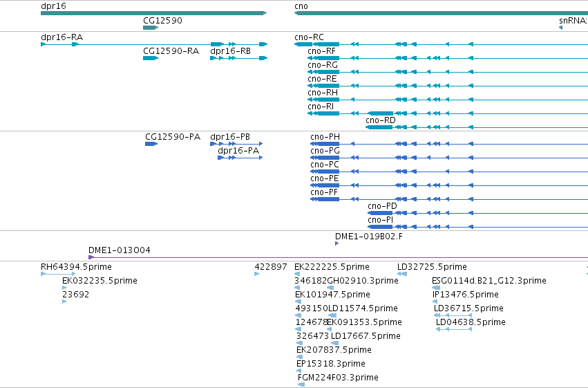Select the LD36715.5prime EST
Image resolution: width=588 pixels, height=388 pixels.
(453, 315)
